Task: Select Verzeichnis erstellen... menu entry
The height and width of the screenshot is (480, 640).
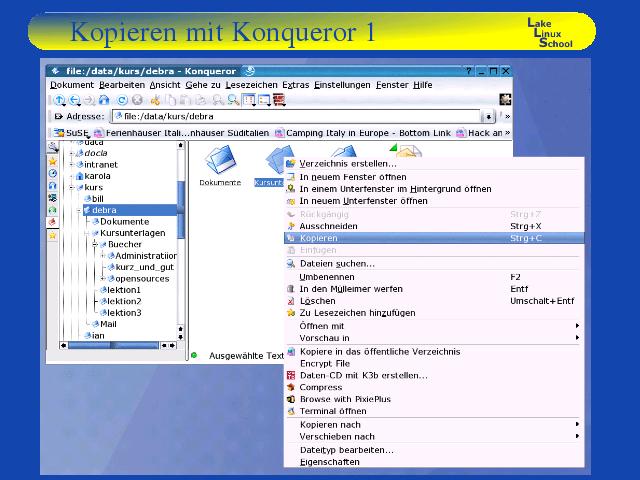Action: pos(434,164)
